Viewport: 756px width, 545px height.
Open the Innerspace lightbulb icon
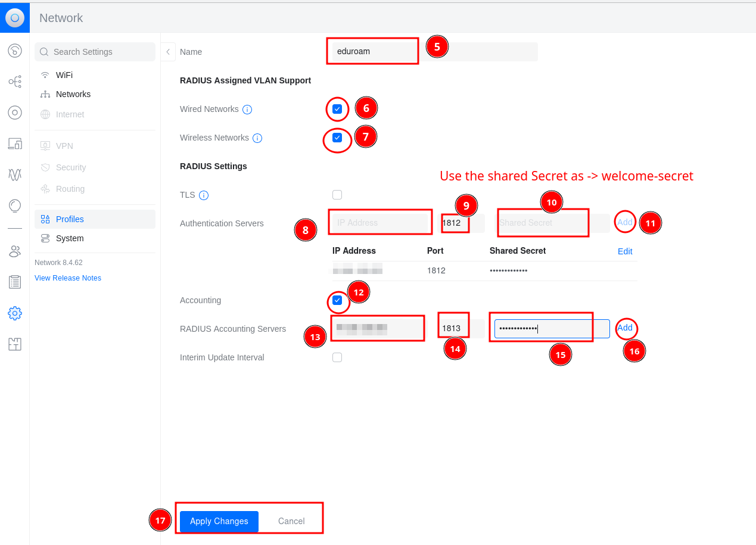pos(15,206)
